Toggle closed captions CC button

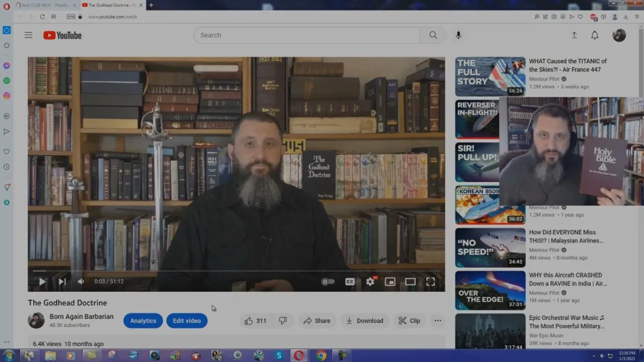(x=350, y=282)
